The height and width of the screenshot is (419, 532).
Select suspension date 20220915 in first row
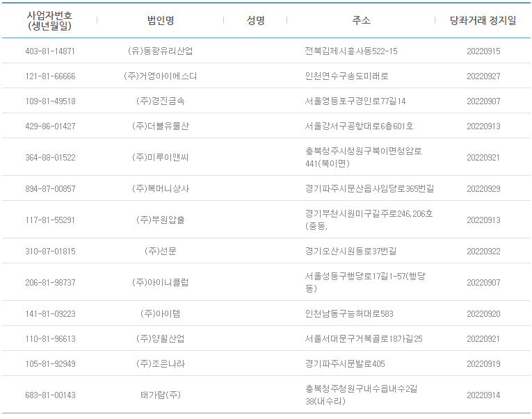[x=483, y=51]
